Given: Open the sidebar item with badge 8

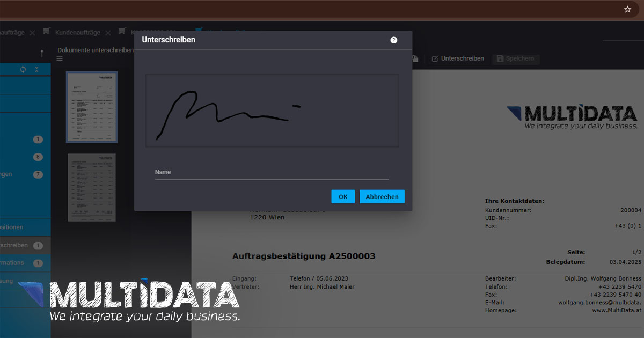Looking at the screenshot, I should coord(21,157).
